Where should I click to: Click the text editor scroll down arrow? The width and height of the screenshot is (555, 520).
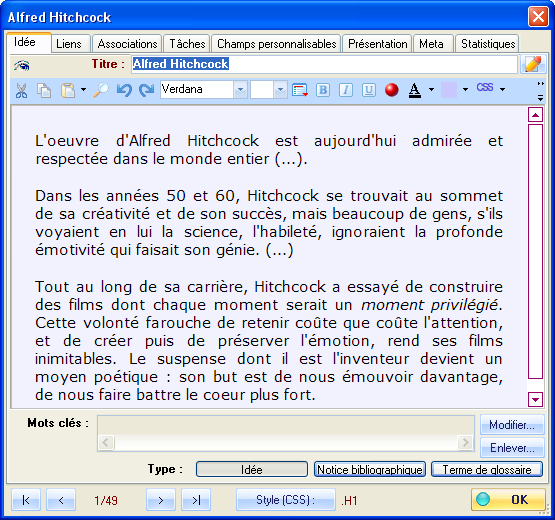pos(536,400)
